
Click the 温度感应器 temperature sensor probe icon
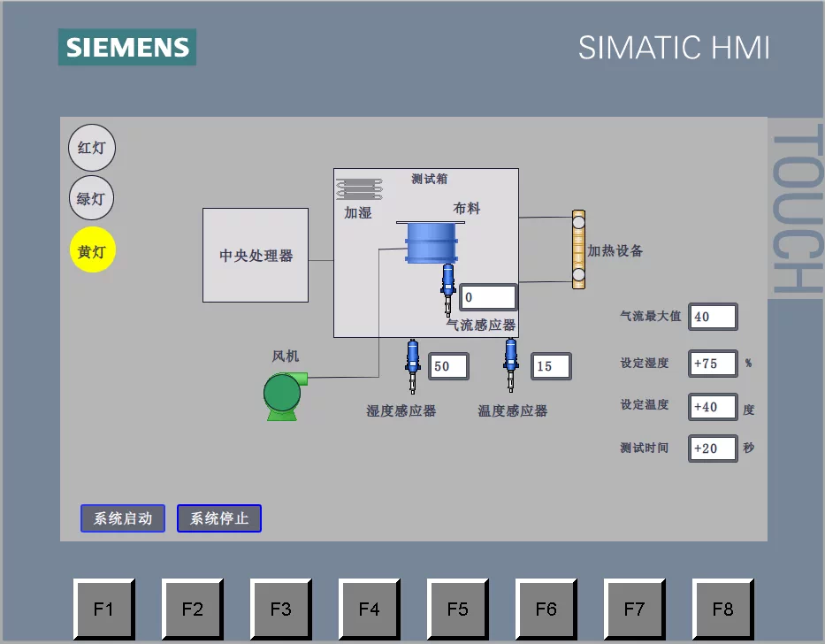tap(510, 365)
